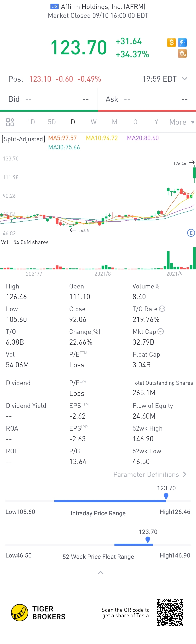Tap the MA10:94.72 indicator label

pyautogui.click(x=102, y=138)
